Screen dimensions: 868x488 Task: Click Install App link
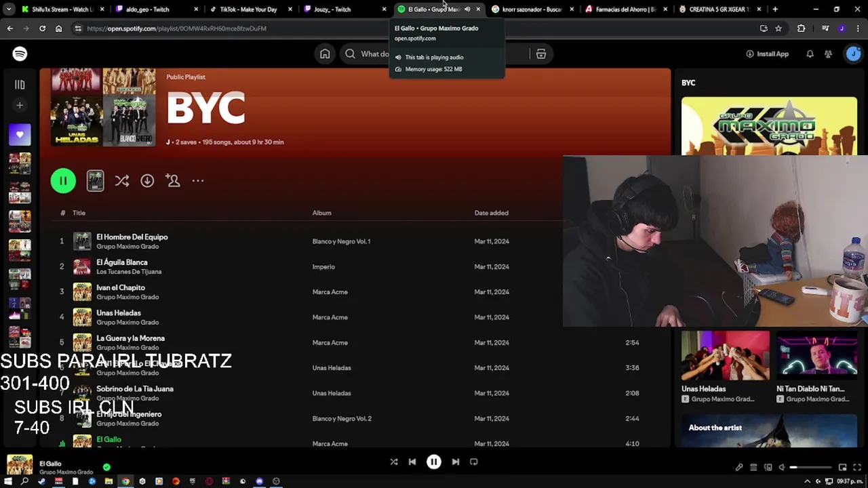click(x=768, y=54)
